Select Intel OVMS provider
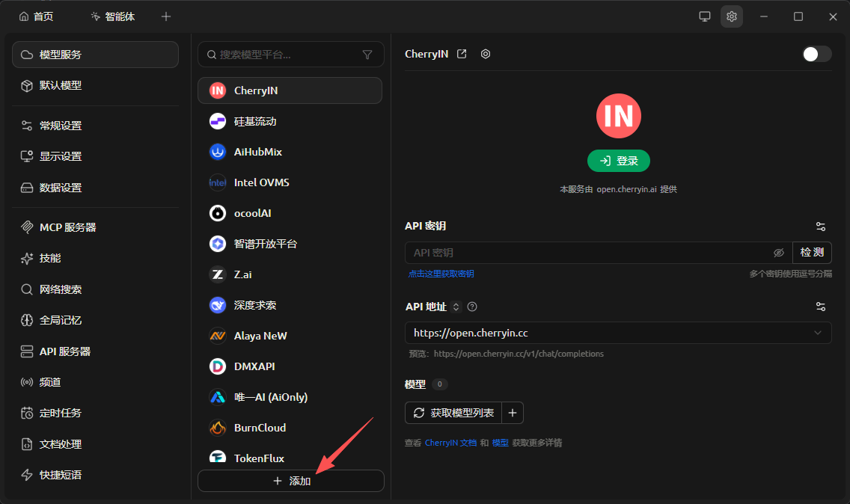This screenshot has height=504, width=850. point(290,182)
